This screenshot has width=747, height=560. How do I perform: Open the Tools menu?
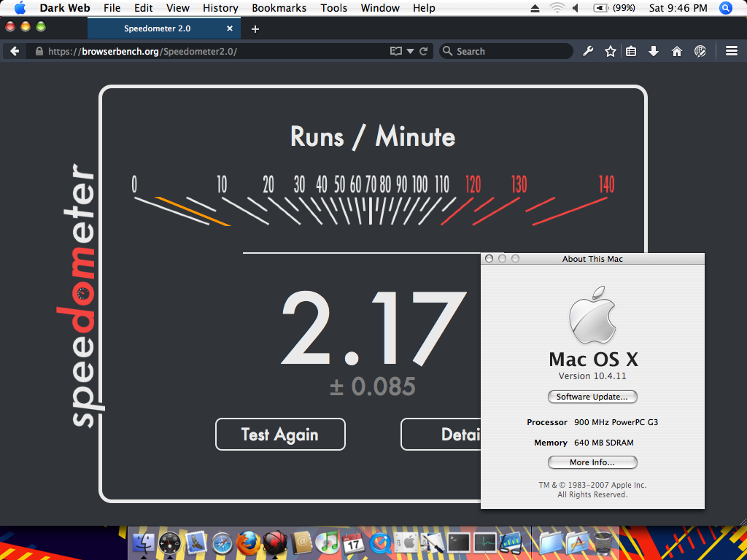point(333,8)
